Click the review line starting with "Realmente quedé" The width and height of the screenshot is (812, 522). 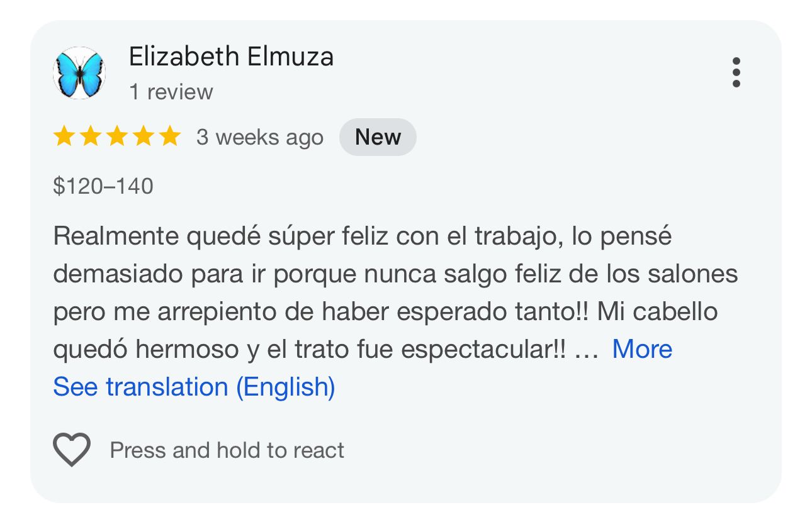pyautogui.click(x=363, y=236)
